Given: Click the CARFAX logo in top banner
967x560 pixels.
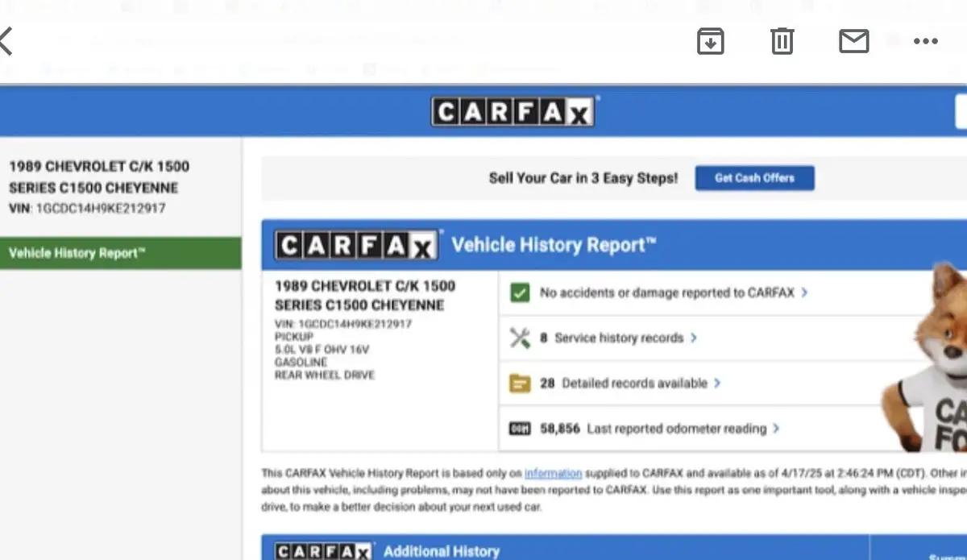Looking at the screenshot, I should [x=513, y=112].
